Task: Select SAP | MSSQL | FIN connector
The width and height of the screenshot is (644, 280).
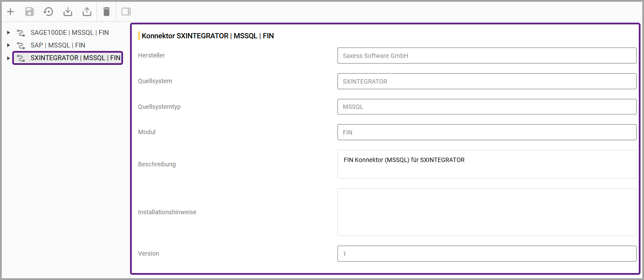Action: (58, 45)
